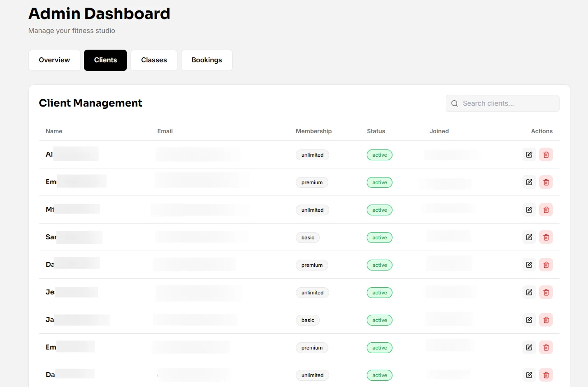This screenshot has height=387, width=588.
Task: Click the Email column header
Action: pyautogui.click(x=165, y=131)
